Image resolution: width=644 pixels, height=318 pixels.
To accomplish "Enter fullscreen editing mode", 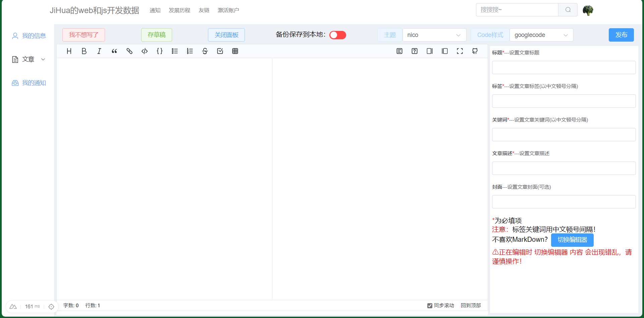I will [x=460, y=51].
